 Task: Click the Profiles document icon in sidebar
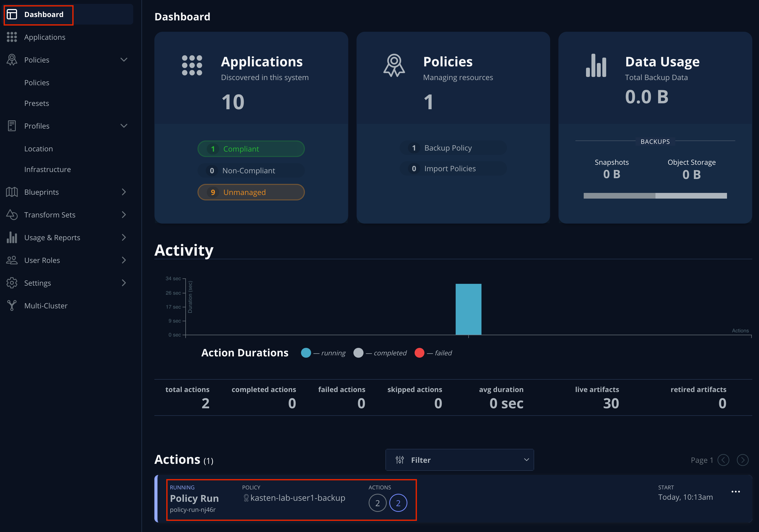(12, 126)
